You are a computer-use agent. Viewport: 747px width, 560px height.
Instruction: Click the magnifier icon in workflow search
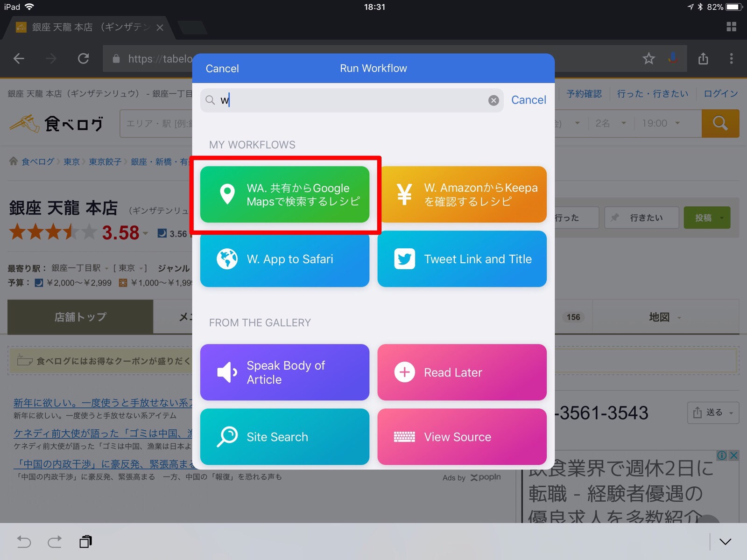(x=211, y=100)
